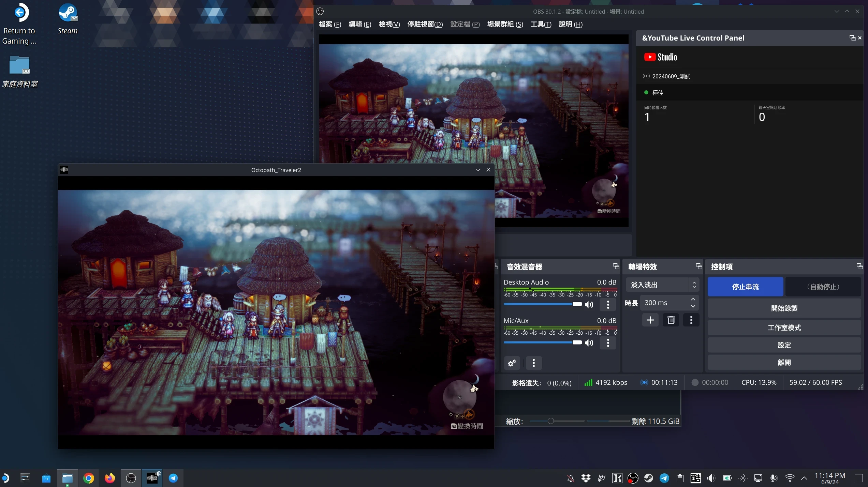Float the YouTube Live Control Panel dock
Screen dimensions: 868x487
(852, 38)
